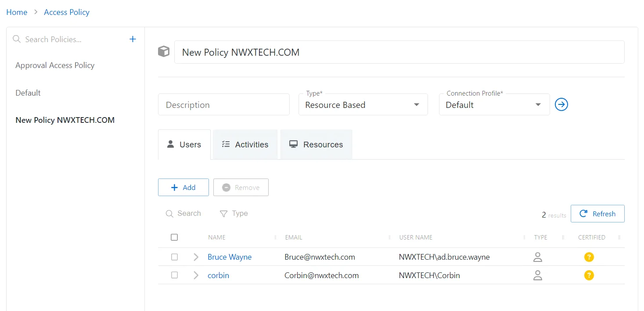Image resolution: width=644 pixels, height=311 pixels.
Task: Switch to the Resources tab
Action: pos(316,144)
